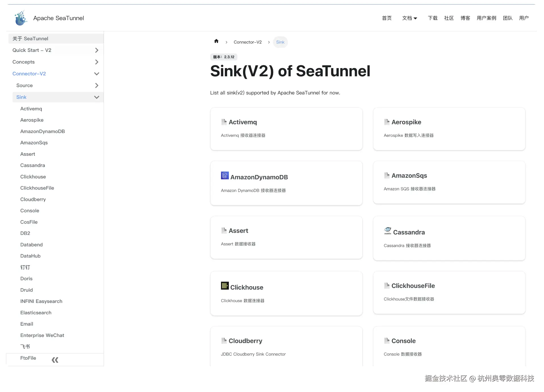Click the Aerospike card's file icon
This screenshot has width=544, height=392.
pos(387,122)
